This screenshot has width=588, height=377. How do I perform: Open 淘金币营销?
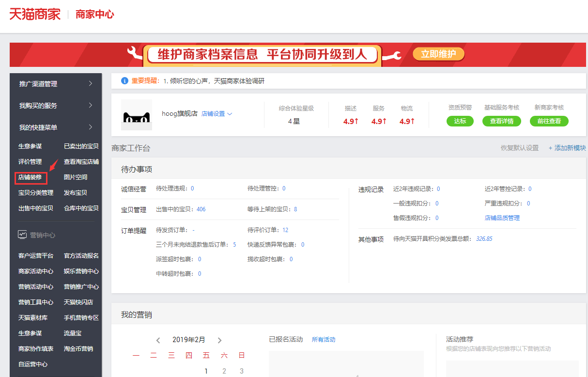coord(78,349)
